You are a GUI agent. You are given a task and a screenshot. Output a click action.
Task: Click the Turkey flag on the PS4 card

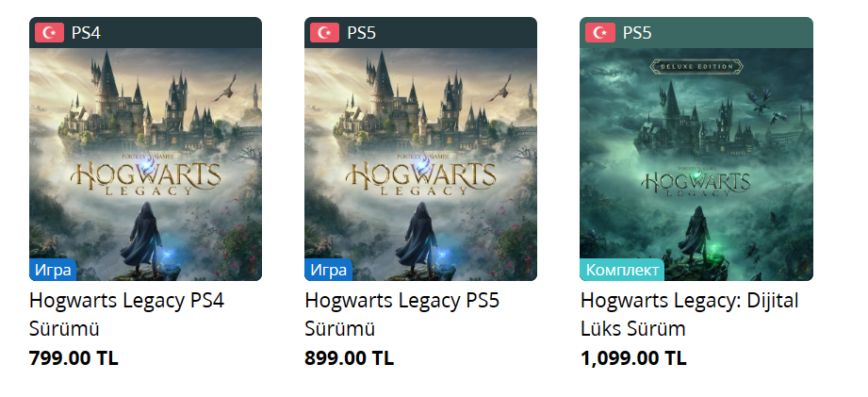pos(49,33)
